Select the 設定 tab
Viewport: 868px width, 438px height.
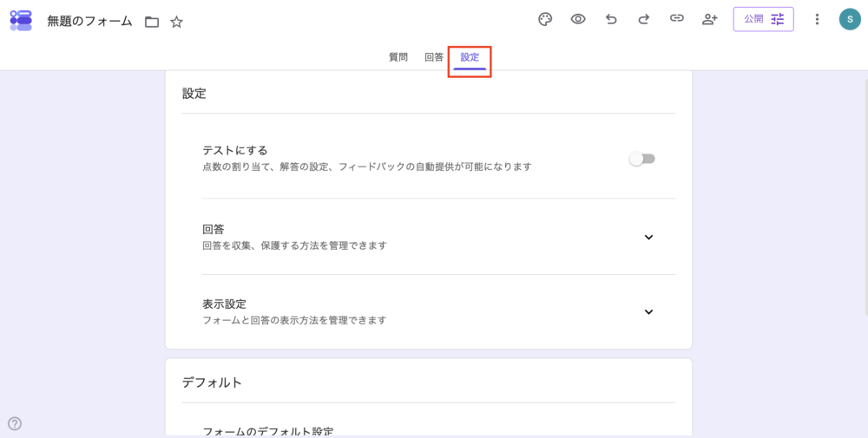point(470,57)
